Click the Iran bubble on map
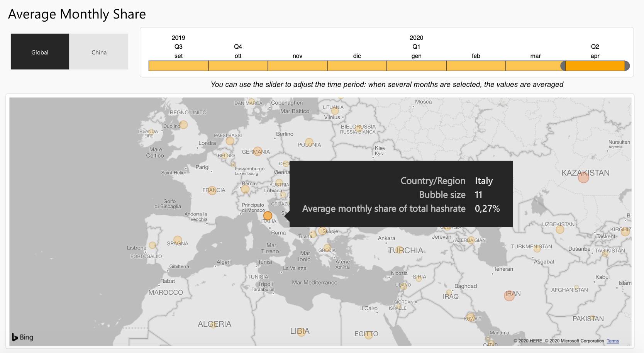 [509, 296]
